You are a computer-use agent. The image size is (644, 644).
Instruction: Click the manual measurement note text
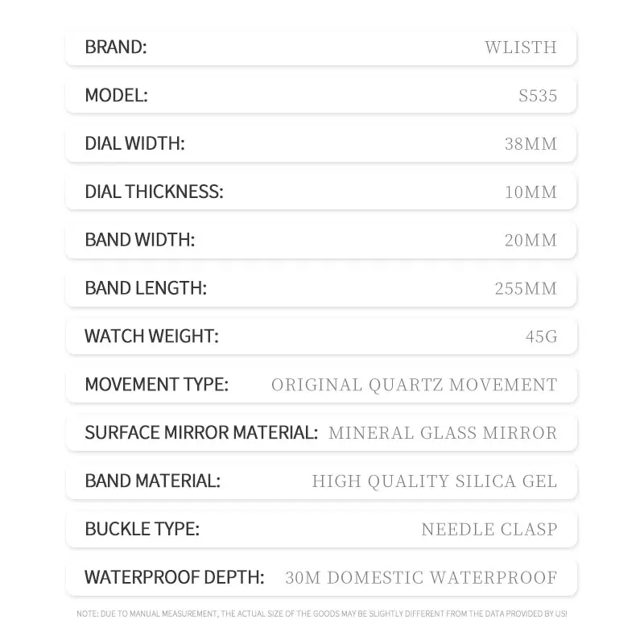click(321, 613)
